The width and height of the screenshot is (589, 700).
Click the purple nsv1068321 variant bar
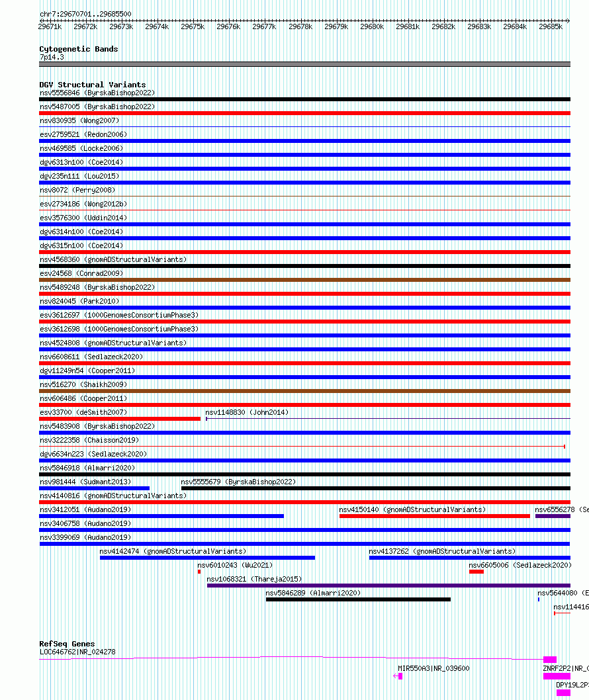pyautogui.click(x=389, y=586)
